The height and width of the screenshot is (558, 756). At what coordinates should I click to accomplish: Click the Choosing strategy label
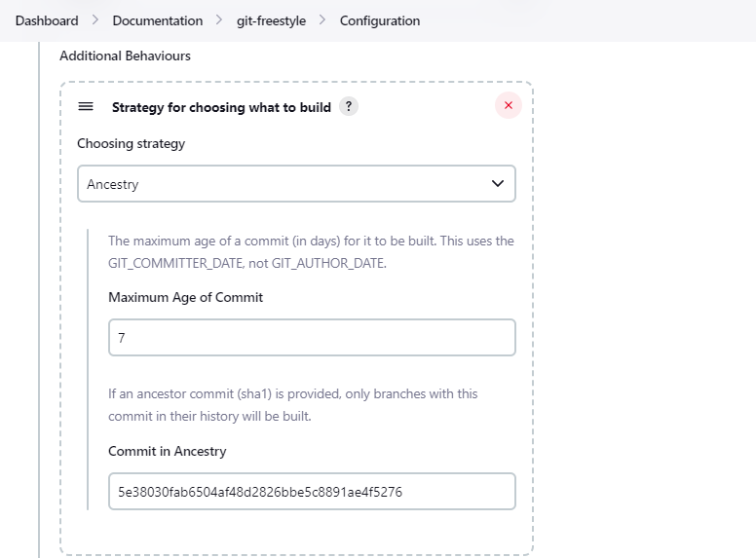[x=132, y=143]
